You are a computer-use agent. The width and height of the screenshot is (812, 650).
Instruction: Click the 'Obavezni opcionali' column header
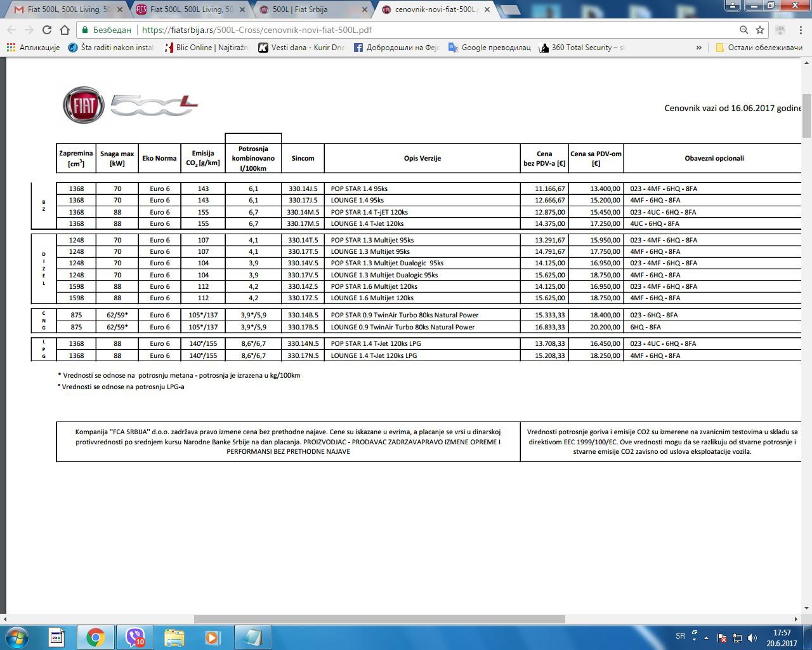pos(714,158)
